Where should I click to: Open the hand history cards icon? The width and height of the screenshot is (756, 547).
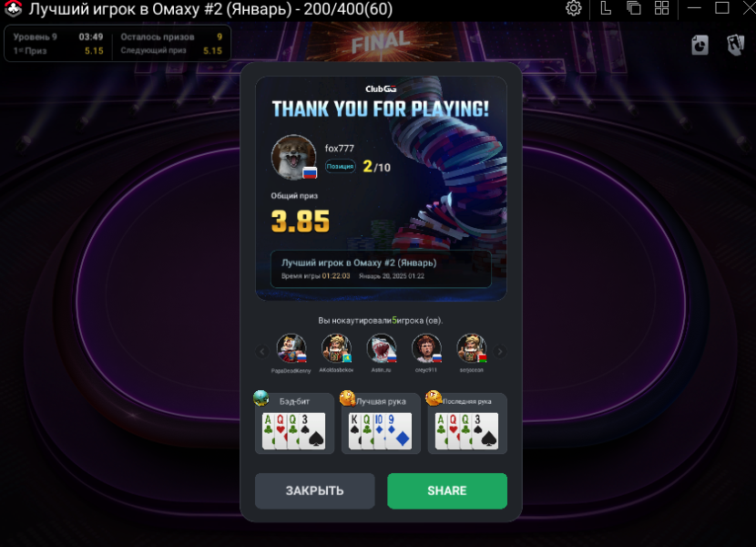point(735,46)
